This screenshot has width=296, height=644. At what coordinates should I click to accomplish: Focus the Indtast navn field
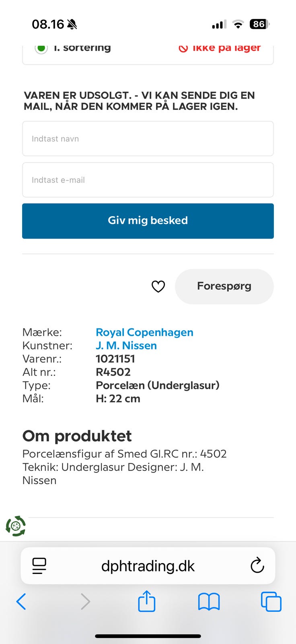pos(148,139)
